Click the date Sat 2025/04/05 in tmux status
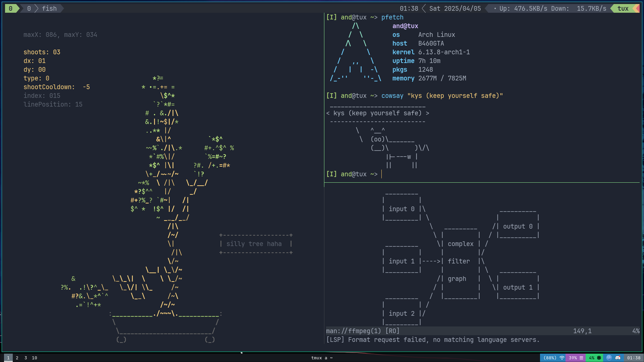The width and height of the screenshot is (644, 362). 455,8
